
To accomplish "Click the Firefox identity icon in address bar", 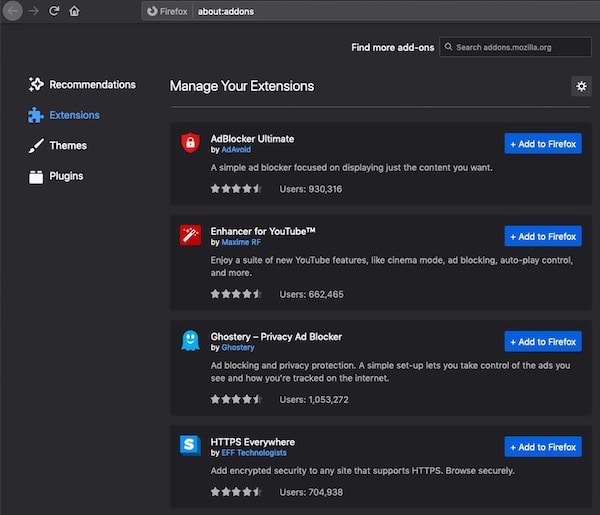I will point(152,11).
